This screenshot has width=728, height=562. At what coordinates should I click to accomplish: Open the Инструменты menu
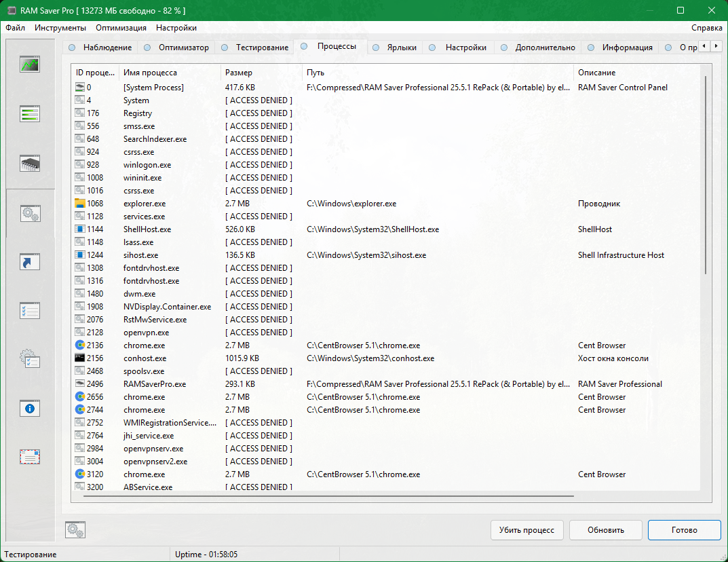60,28
